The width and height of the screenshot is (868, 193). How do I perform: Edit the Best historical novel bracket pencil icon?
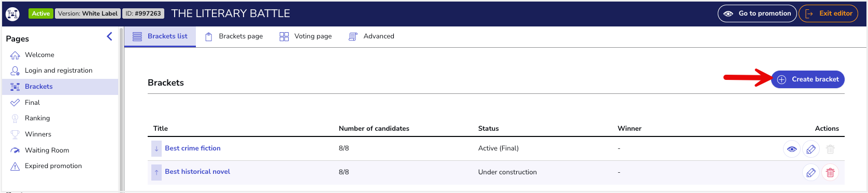pos(811,172)
